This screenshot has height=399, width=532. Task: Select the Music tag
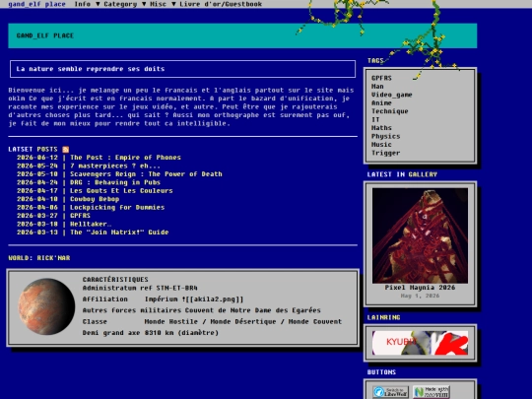click(x=381, y=145)
